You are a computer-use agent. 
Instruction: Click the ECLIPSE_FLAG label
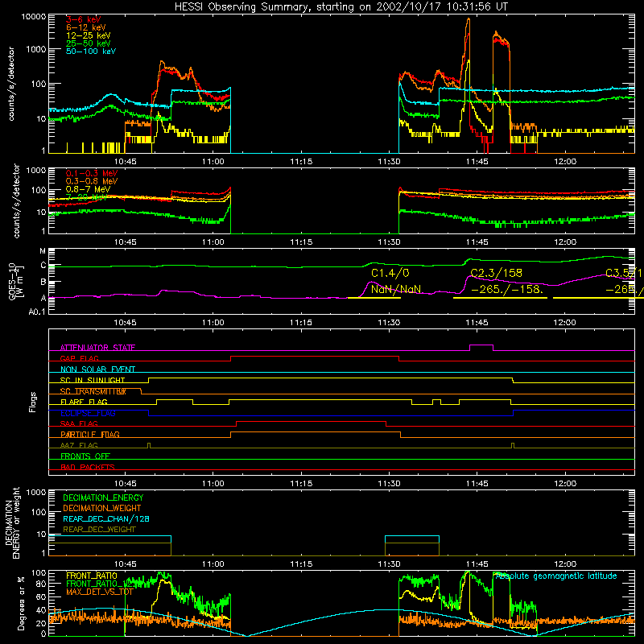88,413
